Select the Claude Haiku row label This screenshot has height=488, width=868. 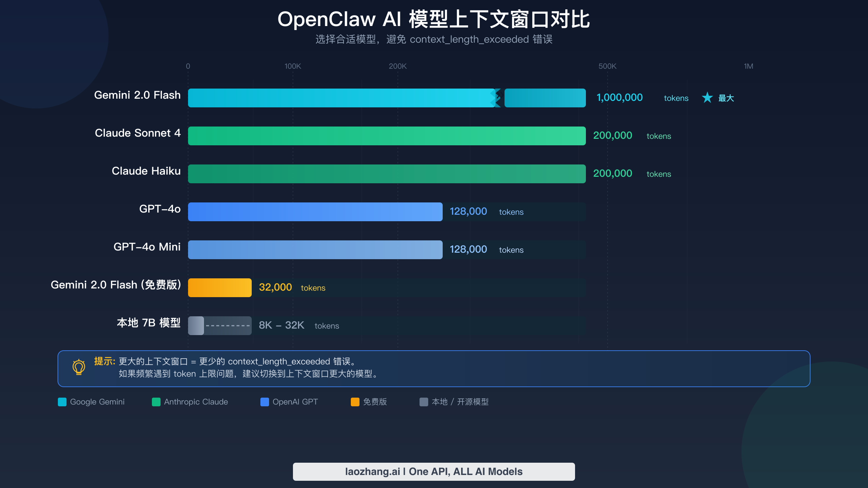point(146,171)
